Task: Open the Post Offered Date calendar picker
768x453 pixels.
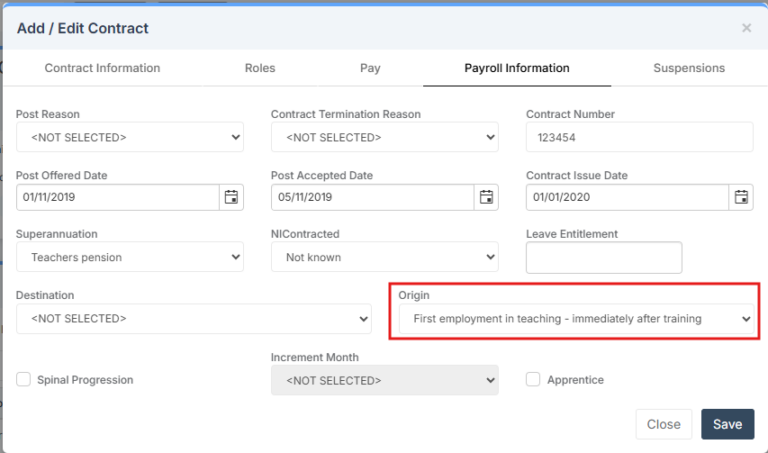Action: tap(231, 197)
